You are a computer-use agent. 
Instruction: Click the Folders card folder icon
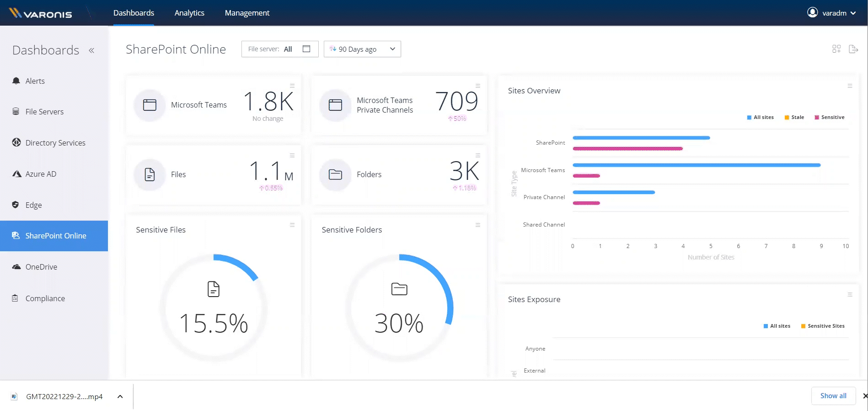[335, 174]
